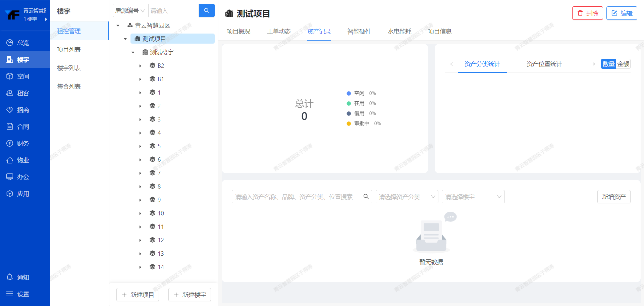Click the asset name search input field
The width and height of the screenshot is (644, 306).
297,197
